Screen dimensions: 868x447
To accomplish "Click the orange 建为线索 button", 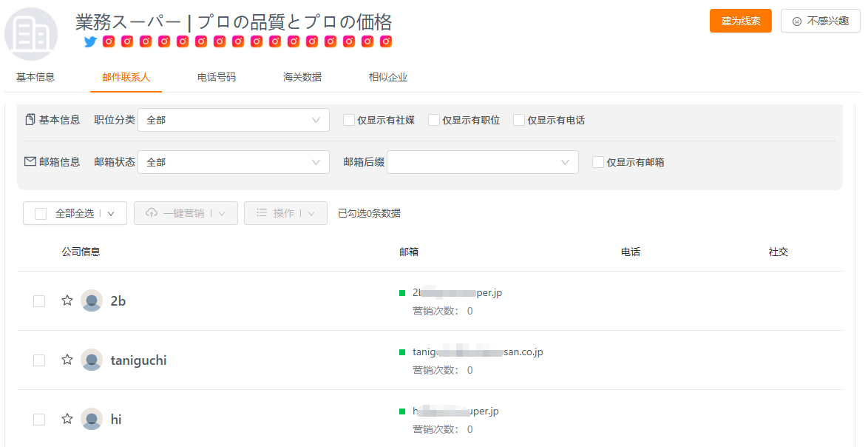I will [741, 21].
